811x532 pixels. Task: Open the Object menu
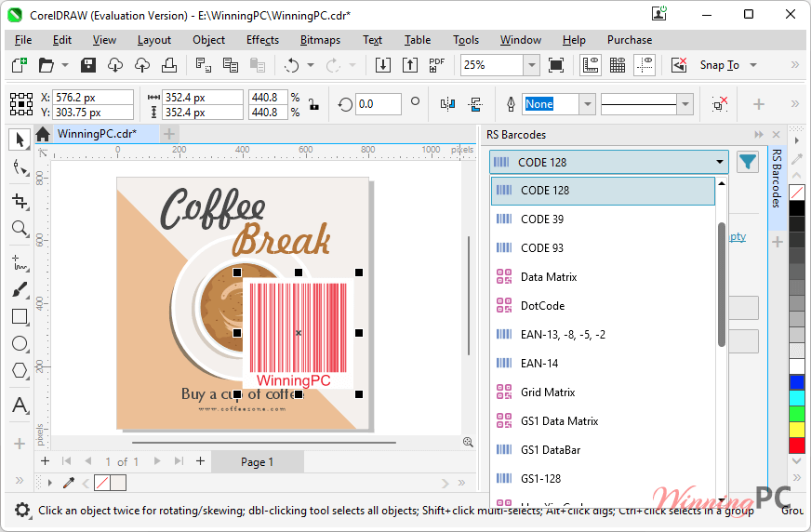coord(208,40)
